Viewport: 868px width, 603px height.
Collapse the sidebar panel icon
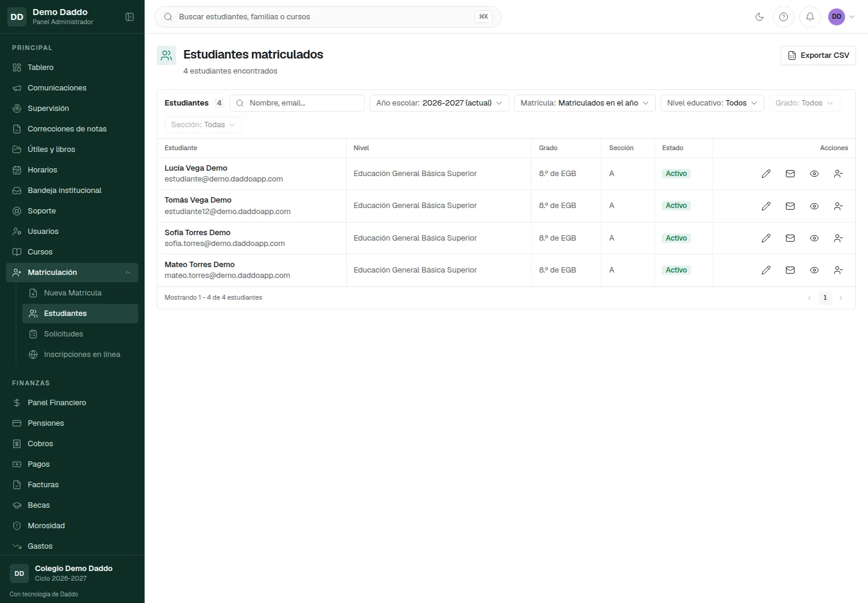[130, 17]
